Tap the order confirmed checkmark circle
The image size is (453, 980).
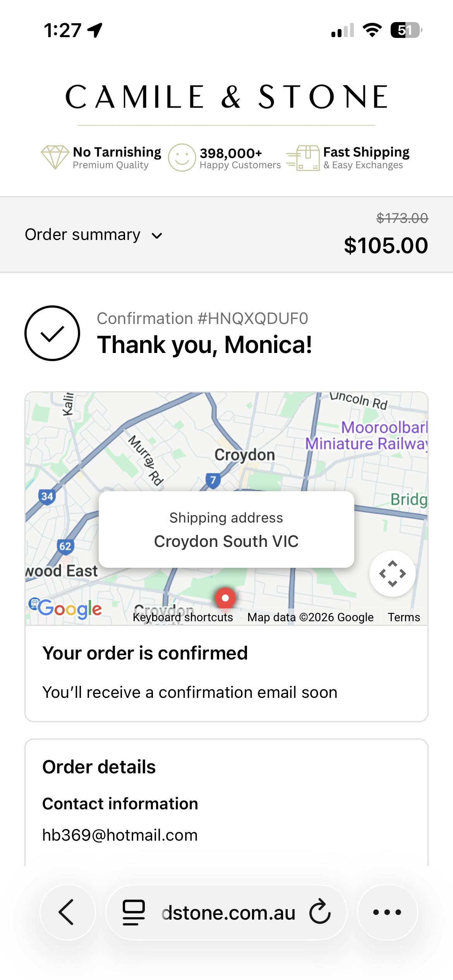pyautogui.click(x=52, y=333)
